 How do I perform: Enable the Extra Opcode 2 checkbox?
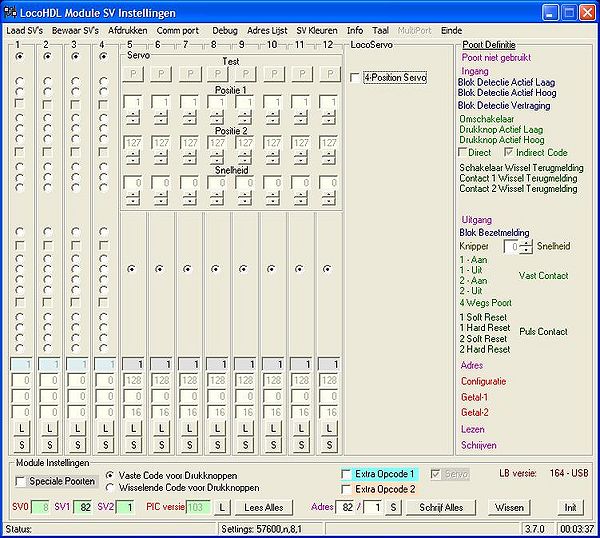pyautogui.click(x=346, y=489)
